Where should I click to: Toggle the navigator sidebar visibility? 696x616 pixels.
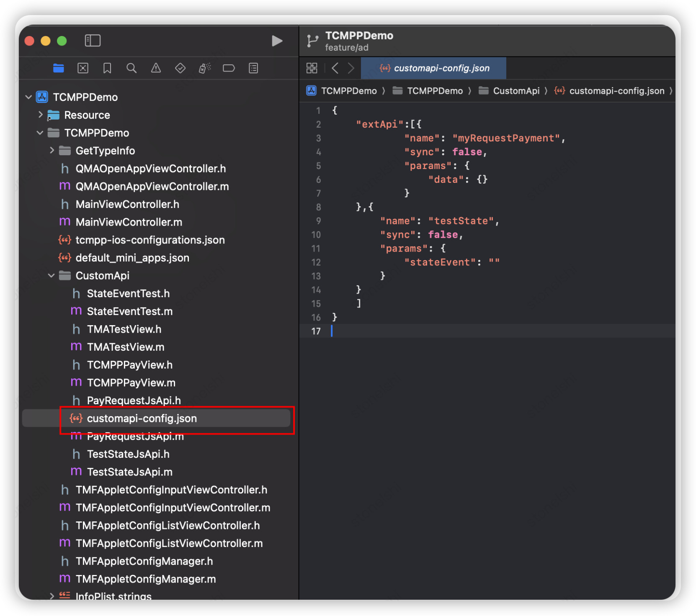click(93, 41)
